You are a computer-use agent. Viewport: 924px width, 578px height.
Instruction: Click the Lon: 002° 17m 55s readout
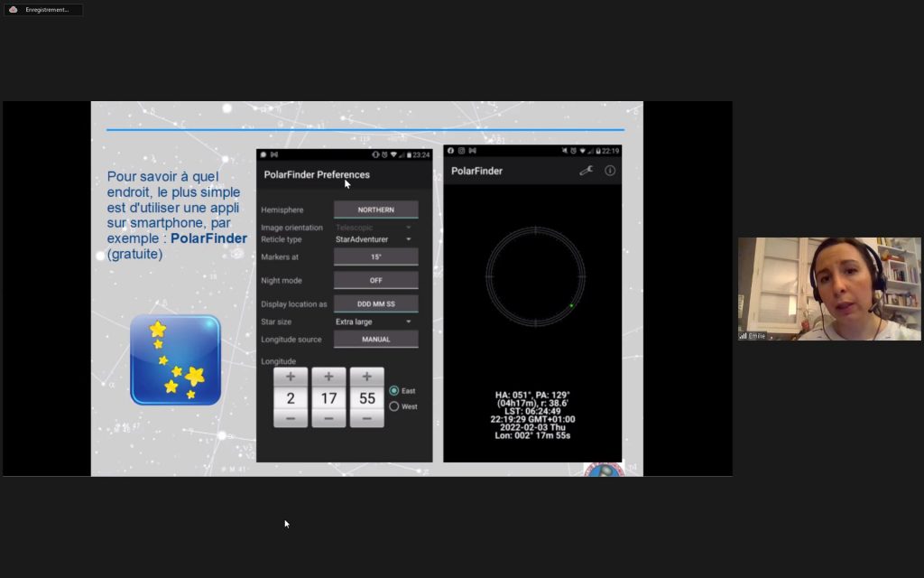[532, 436]
